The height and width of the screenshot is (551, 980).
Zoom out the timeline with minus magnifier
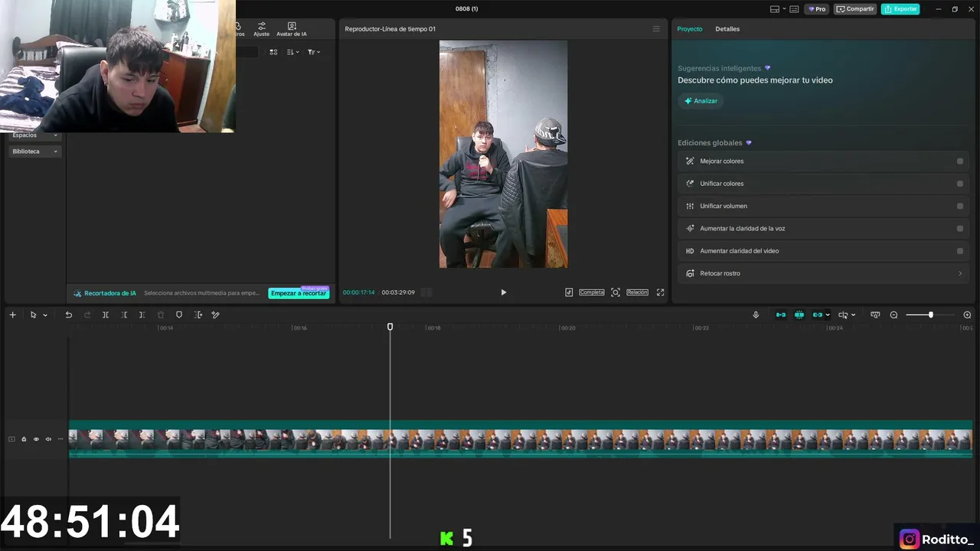893,315
